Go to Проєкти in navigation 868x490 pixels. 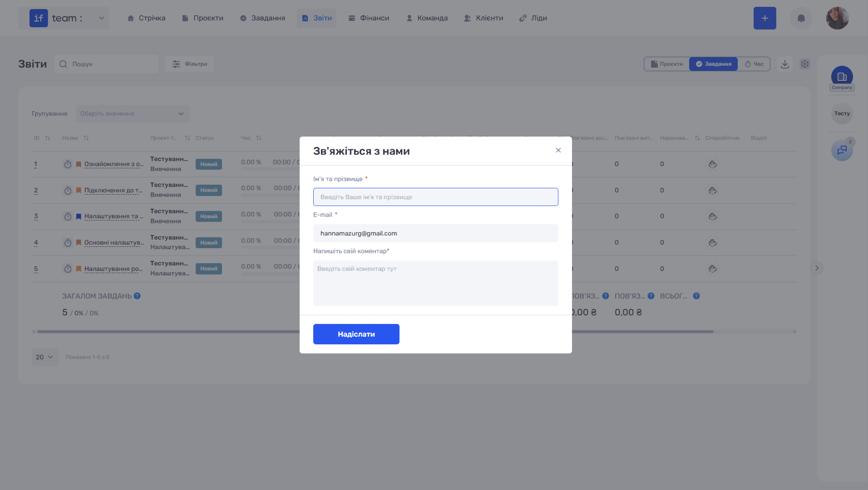pyautogui.click(x=202, y=18)
